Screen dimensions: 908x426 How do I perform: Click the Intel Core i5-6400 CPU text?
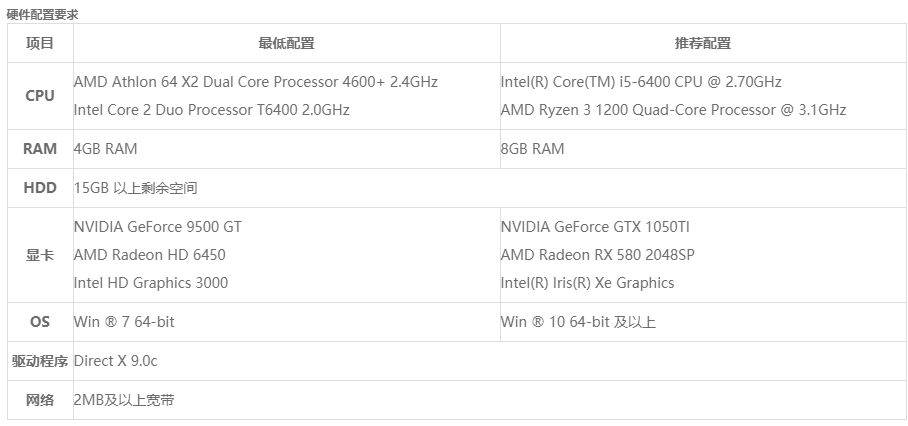(x=641, y=81)
